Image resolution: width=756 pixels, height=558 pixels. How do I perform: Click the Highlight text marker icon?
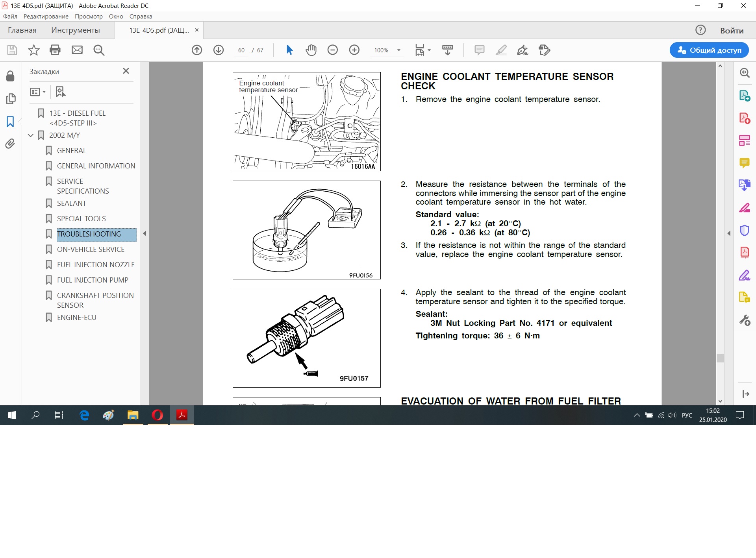point(501,50)
